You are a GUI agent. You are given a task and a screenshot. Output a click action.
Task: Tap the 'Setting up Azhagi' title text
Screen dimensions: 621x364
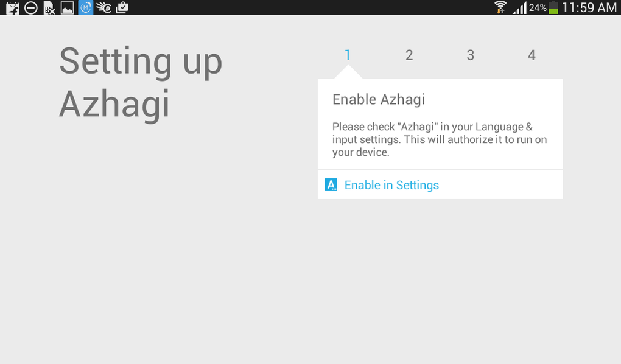[x=140, y=83]
